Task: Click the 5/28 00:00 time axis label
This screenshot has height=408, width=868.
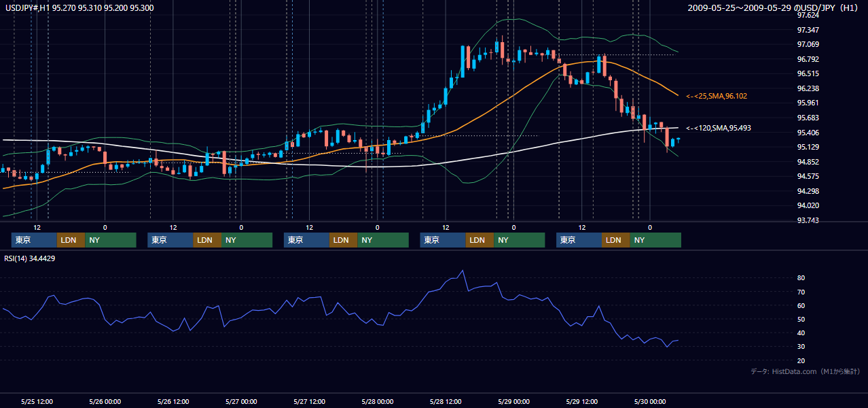Action: click(377, 401)
